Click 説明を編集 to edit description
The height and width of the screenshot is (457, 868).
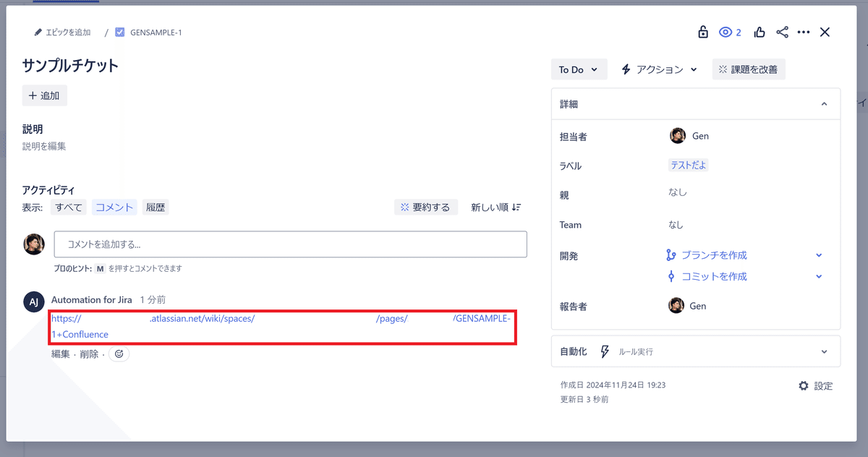coord(44,146)
